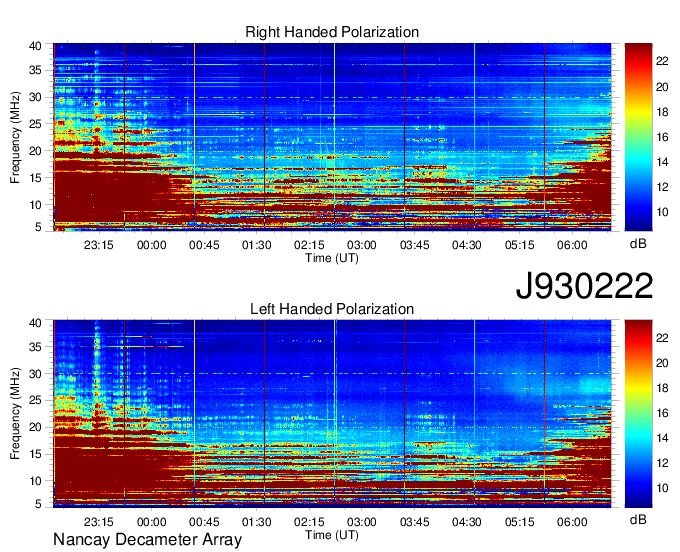The image size is (680, 552).
Task: Click the 00:00 time tick of Right Handed plot
Action: (x=151, y=245)
